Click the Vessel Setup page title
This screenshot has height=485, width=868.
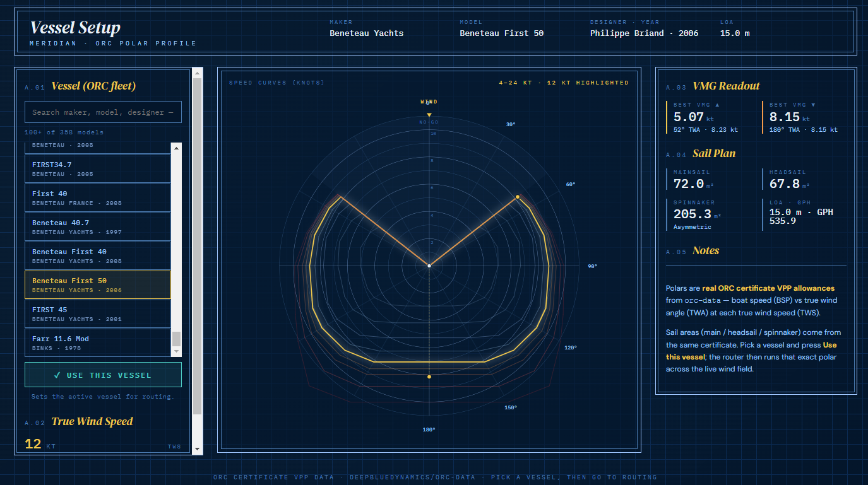pyautogui.click(x=75, y=28)
